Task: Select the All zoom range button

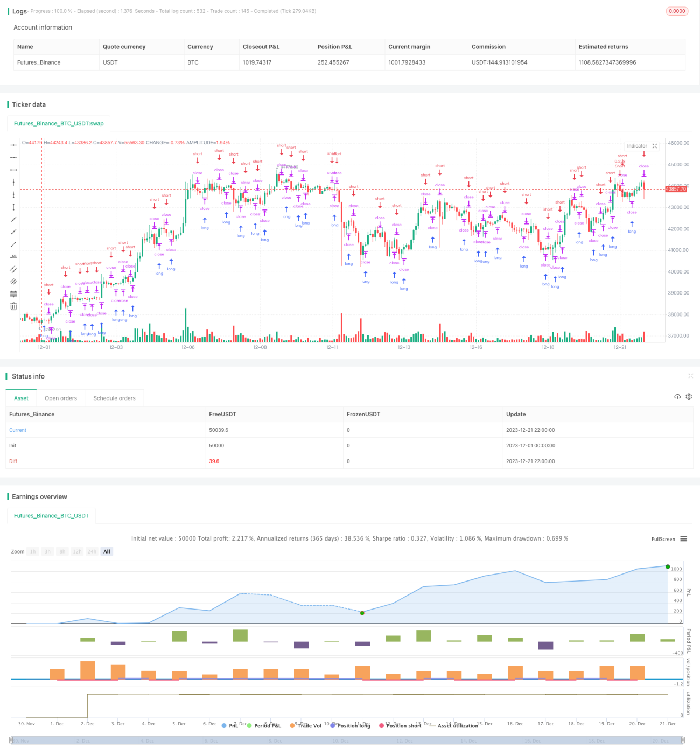Action: click(107, 551)
